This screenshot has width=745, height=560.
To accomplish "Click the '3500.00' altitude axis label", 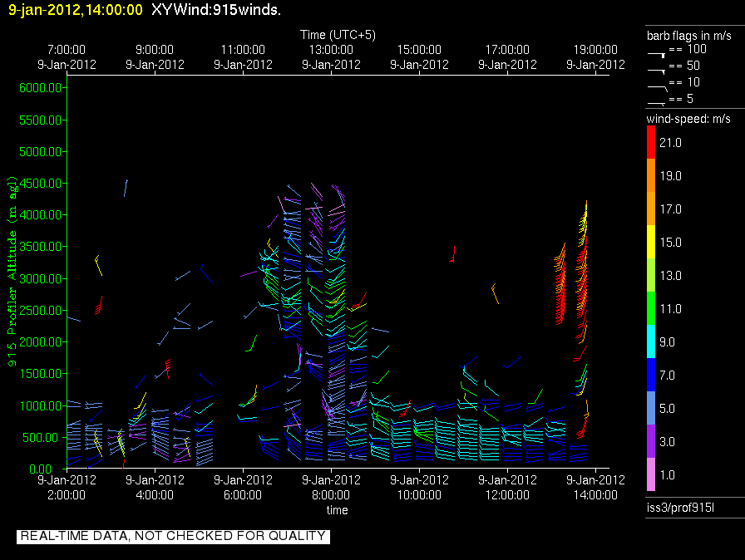I will click(41, 246).
